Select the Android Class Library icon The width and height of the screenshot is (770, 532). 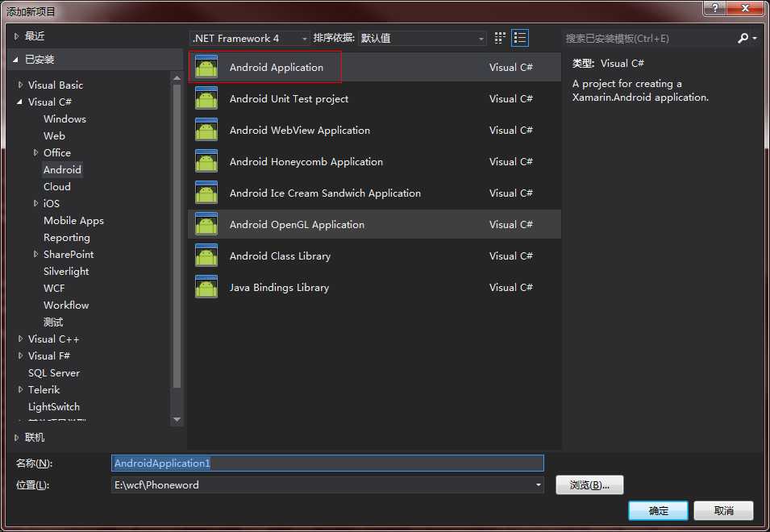(206, 256)
